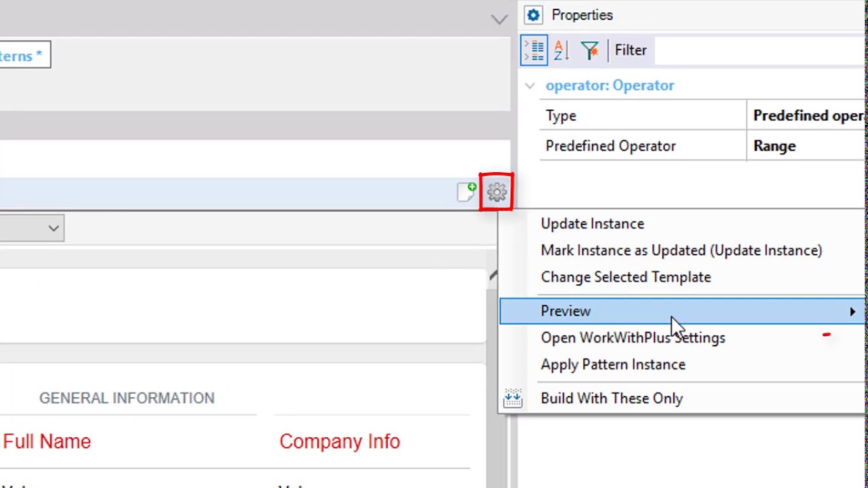Screen dimensions: 868x488
Task: Open the dropdown below the pattern toolbar
Action: (53, 228)
